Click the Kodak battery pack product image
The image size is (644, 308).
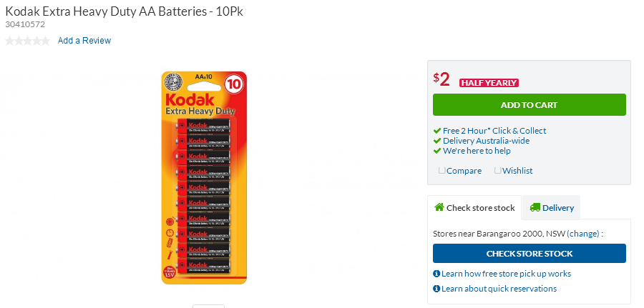204,177
